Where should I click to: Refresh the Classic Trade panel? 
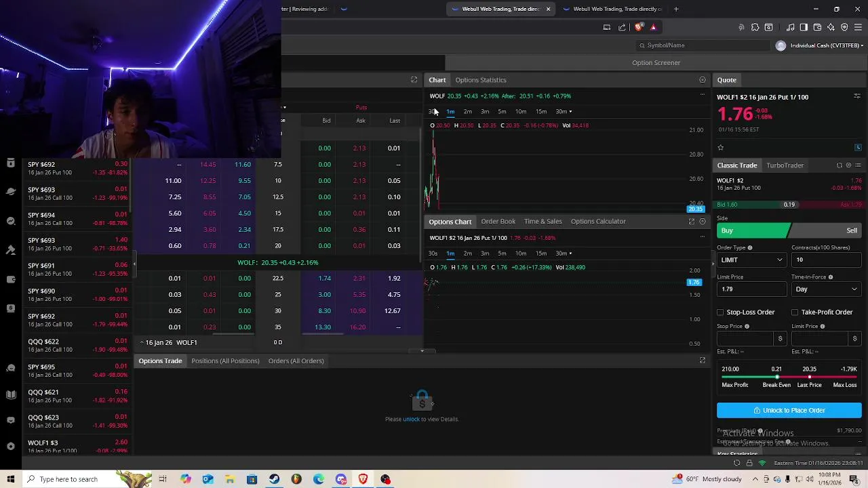pyautogui.click(x=839, y=165)
